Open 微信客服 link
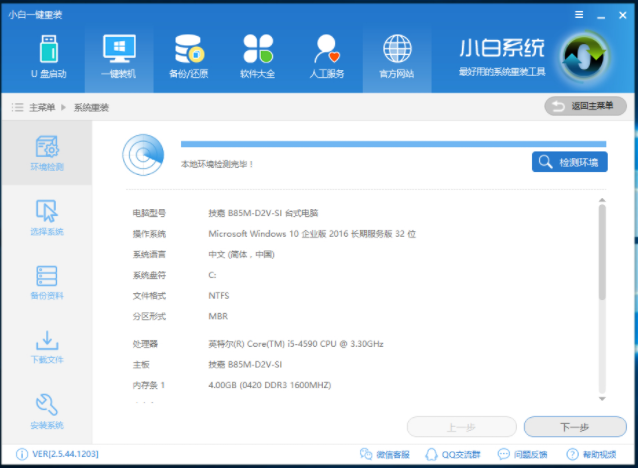This screenshot has height=468, width=642. pos(384,454)
